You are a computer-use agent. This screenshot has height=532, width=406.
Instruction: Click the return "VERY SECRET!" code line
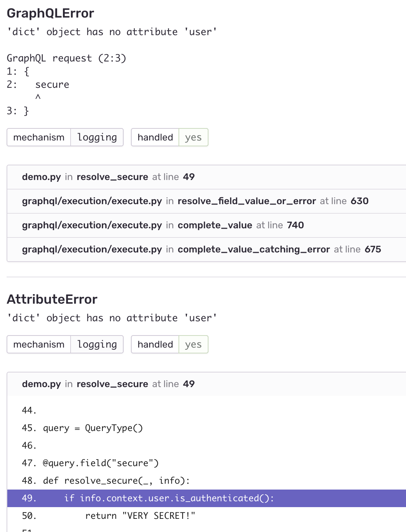coord(140,516)
